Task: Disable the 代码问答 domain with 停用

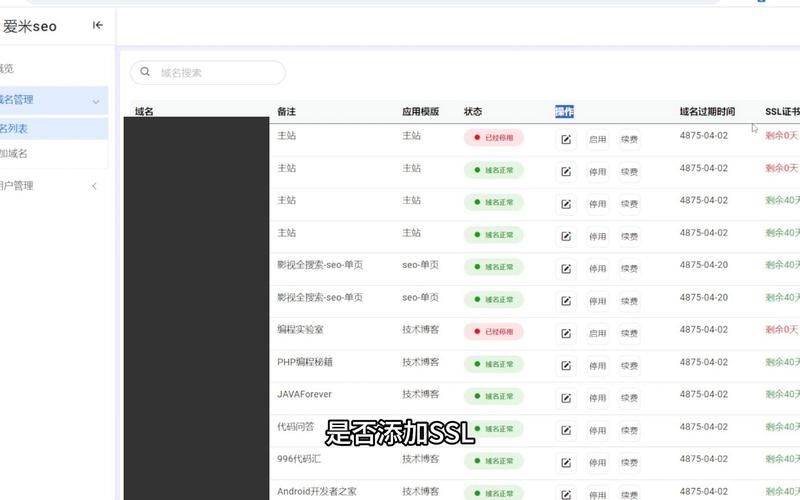Action: click(x=597, y=430)
